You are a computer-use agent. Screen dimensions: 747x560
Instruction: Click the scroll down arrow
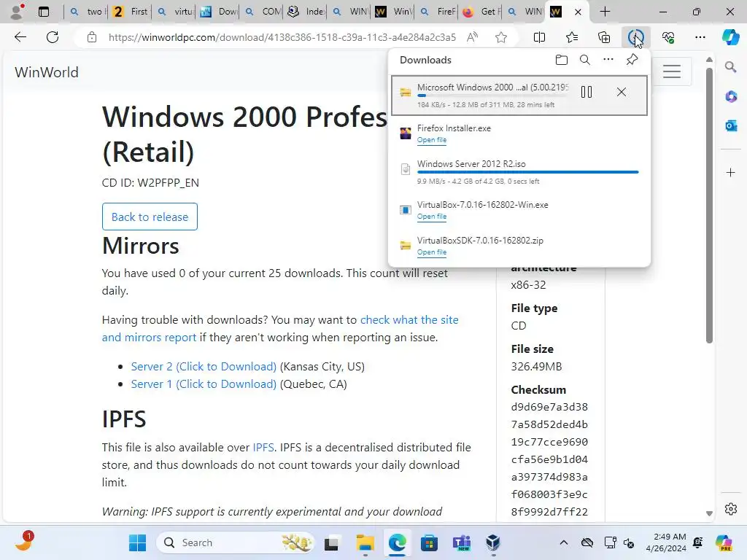coord(709,513)
